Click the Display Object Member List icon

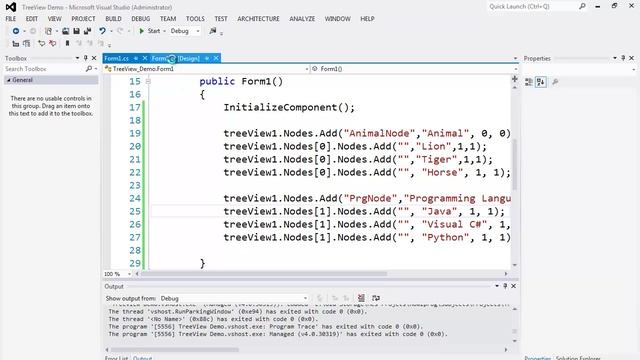(x=16, y=43)
